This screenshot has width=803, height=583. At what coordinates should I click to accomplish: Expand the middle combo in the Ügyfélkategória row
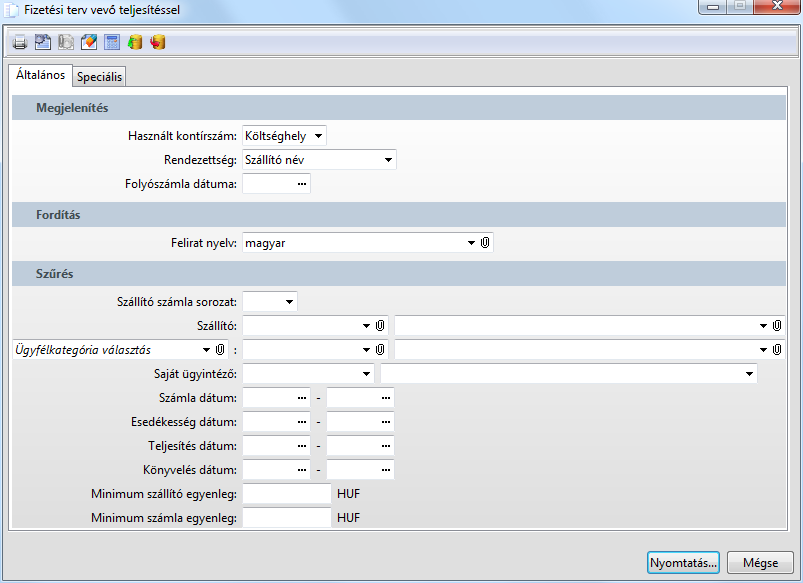click(x=366, y=350)
